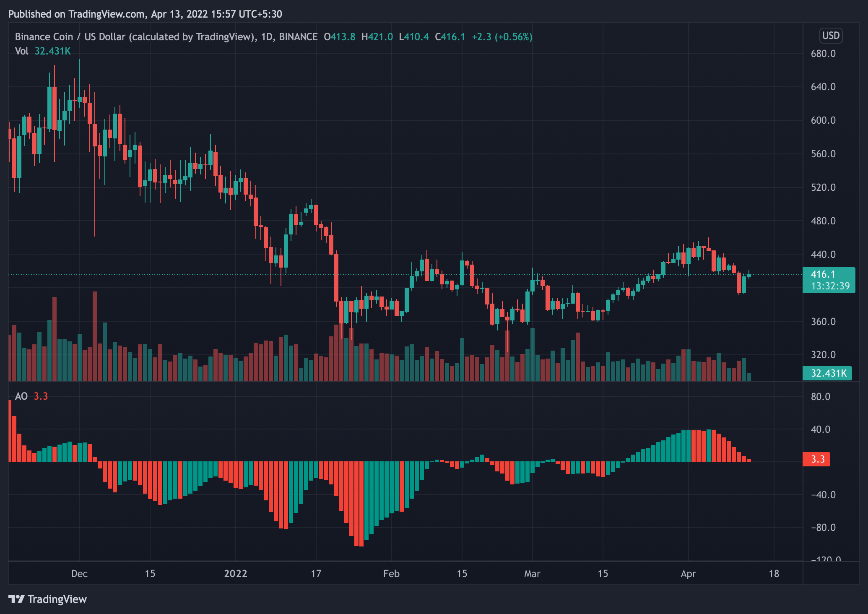The height and width of the screenshot is (614, 868).
Task: Click the TradingView wordmark text
Action: 57,599
